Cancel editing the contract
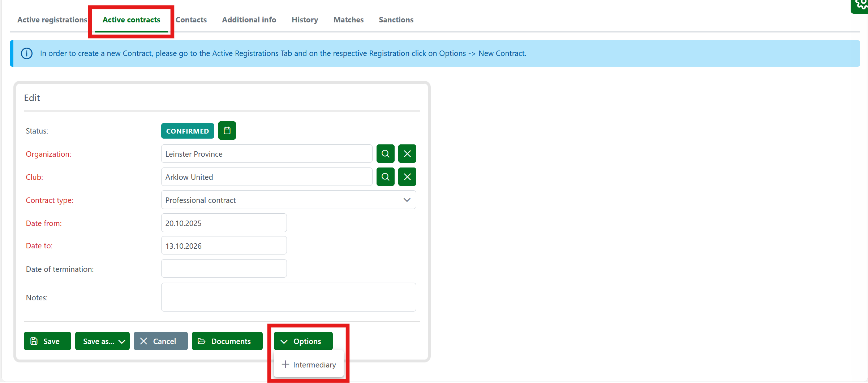The image size is (868, 383). click(160, 341)
